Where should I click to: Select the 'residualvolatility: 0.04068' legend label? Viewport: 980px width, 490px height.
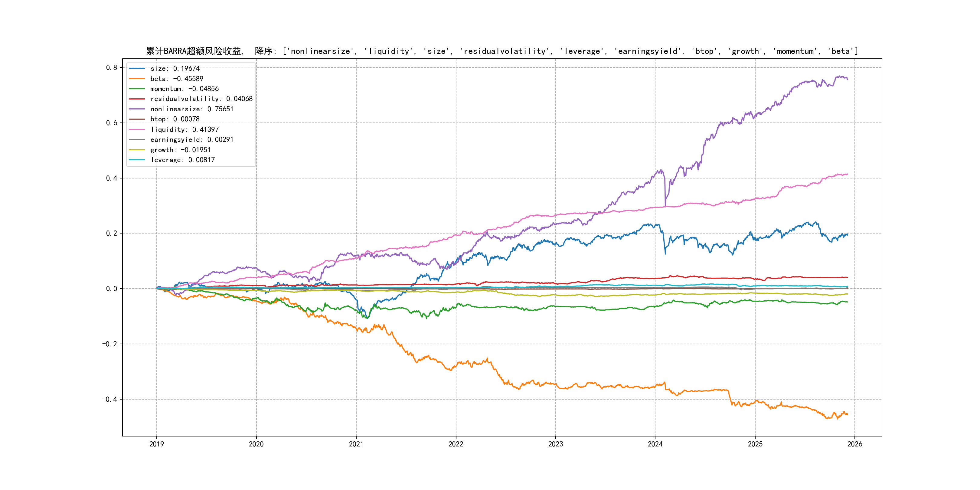(x=201, y=99)
